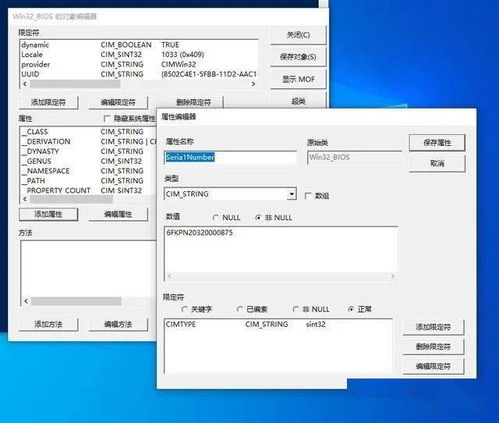The image size is (499, 423).
Task: Click left arrow of properties list scrollbar
Action: click(25, 199)
